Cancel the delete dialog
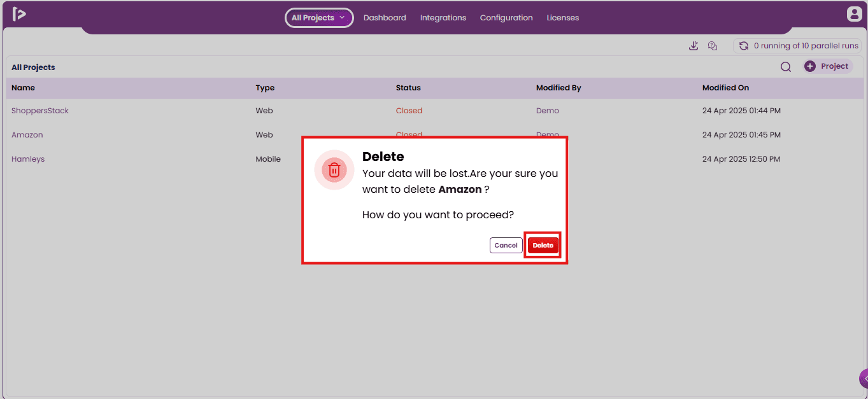Screen dimensions: 868x399 point(506,245)
